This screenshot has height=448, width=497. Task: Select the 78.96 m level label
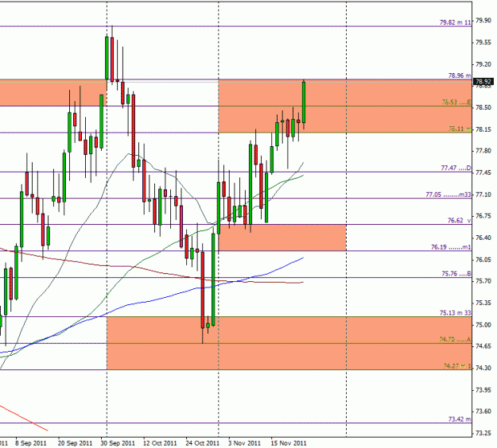(460, 75)
